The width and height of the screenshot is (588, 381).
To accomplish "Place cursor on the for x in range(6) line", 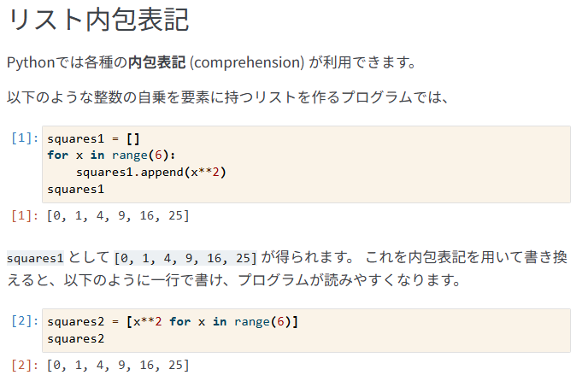I will point(110,155).
